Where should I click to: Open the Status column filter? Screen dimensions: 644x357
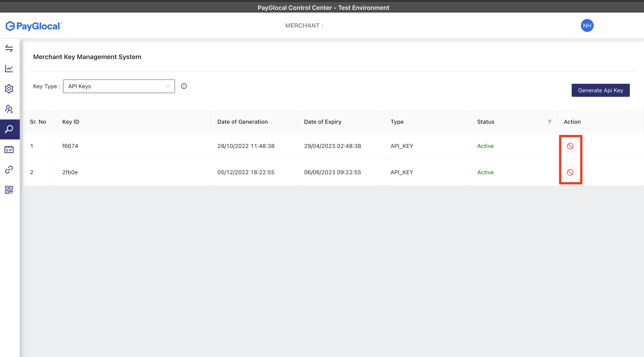(x=549, y=122)
